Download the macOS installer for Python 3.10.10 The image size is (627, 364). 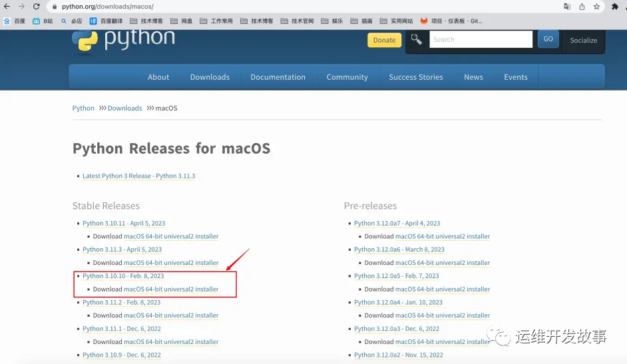click(171, 289)
